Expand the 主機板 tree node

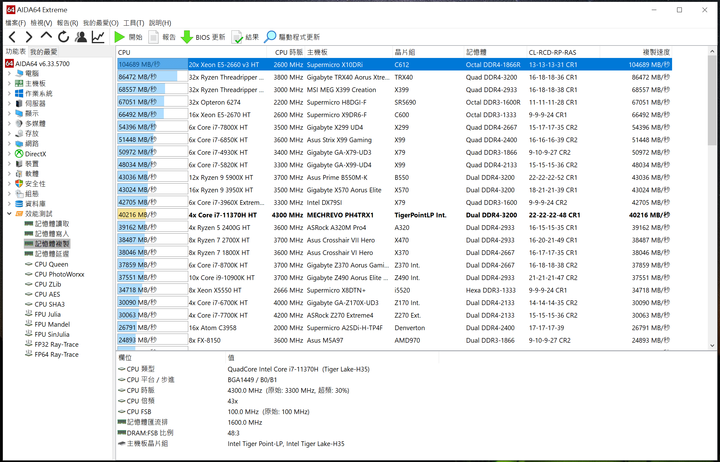(x=9, y=84)
